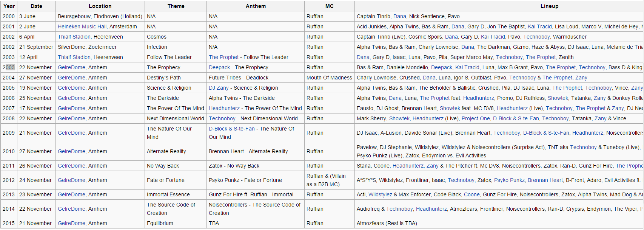Select the 'TBA' anthem cell

click(x=256, y=223)
